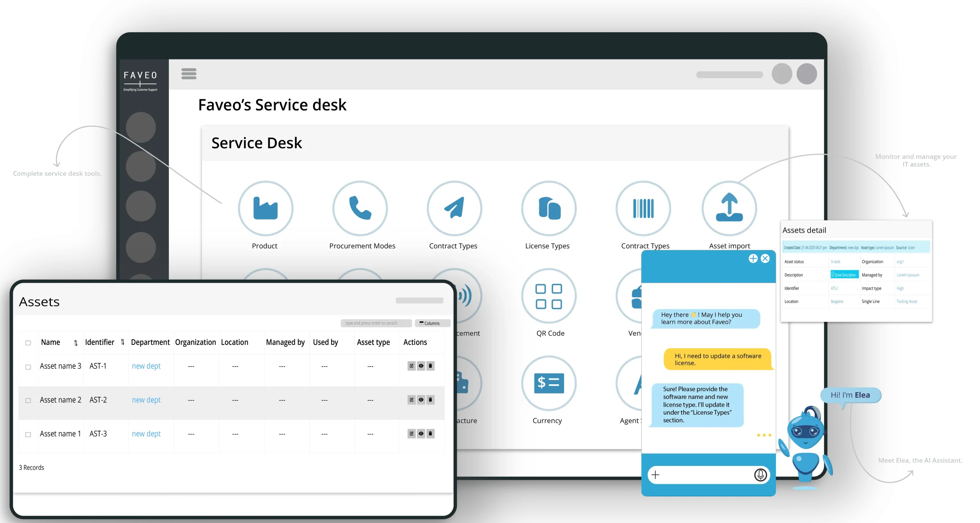Click the Elea robot assistant
This screenshot has height=523, width=980.
pos(806,448)
